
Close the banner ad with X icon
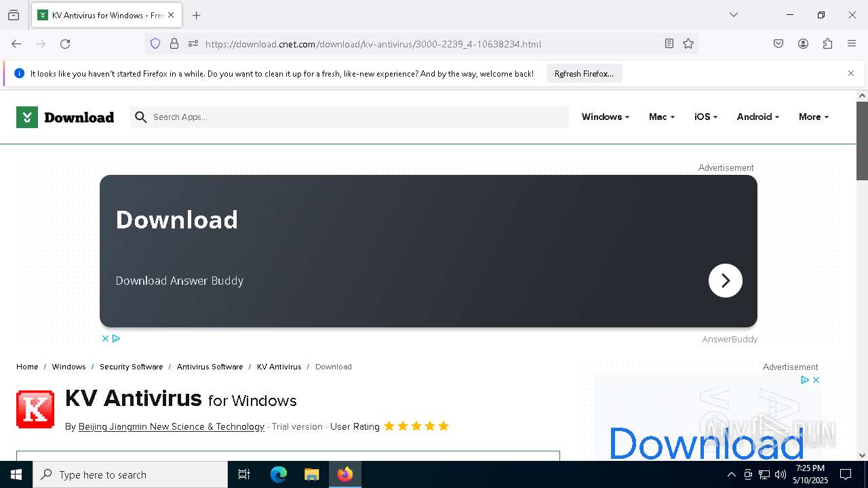[x=105, y=338]
